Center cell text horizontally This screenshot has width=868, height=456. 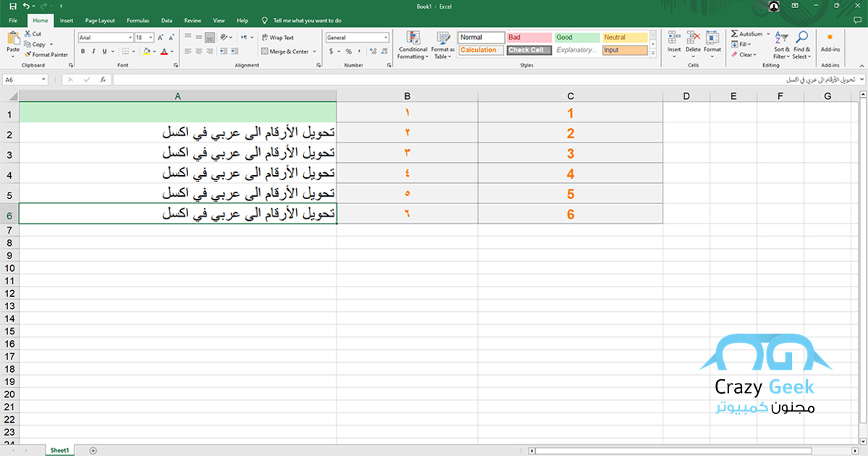coord(199,51)
